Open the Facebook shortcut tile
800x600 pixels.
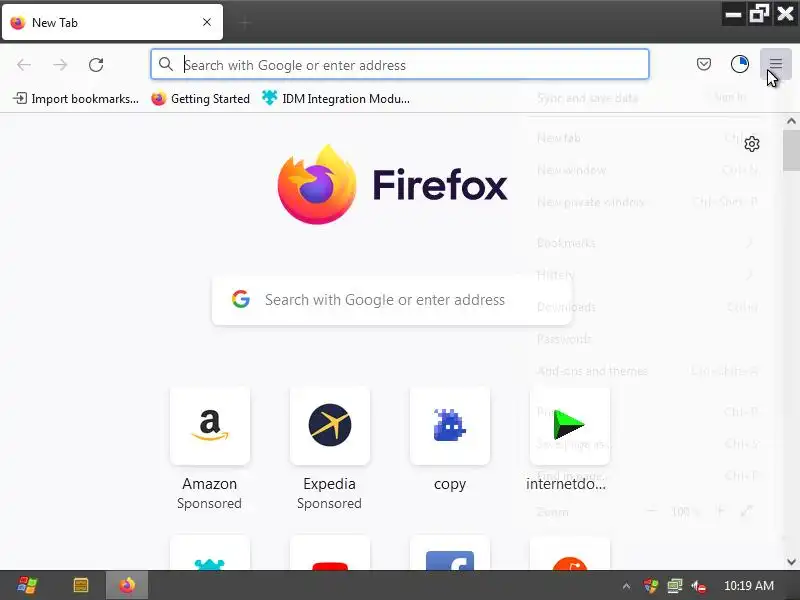point(449,553)
